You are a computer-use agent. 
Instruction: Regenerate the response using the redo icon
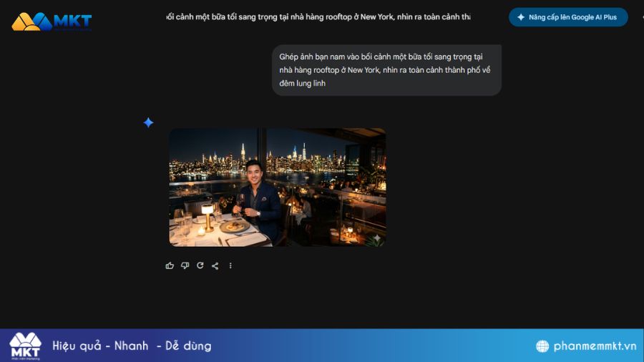pos(200,265)
